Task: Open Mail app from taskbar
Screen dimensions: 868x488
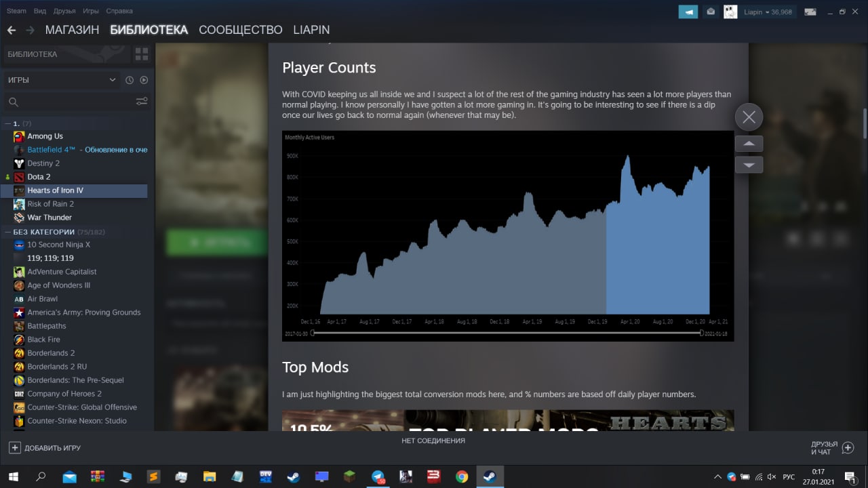Action: coord(69,477)
